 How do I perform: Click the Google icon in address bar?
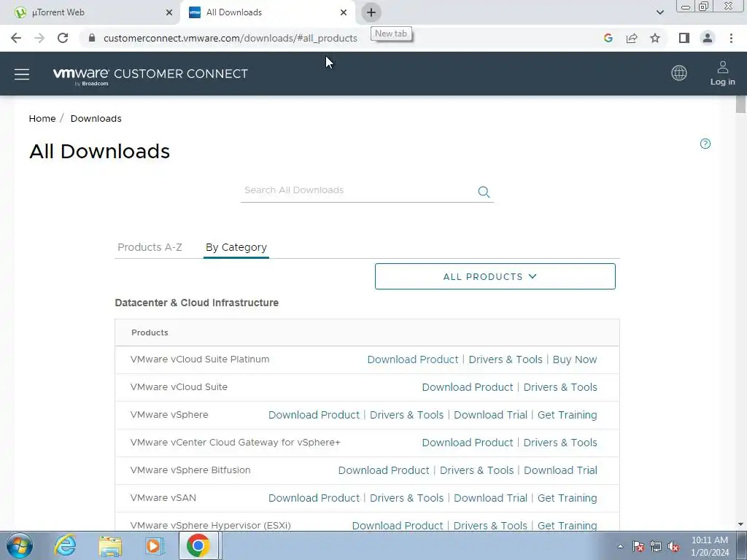click(608, 38)
